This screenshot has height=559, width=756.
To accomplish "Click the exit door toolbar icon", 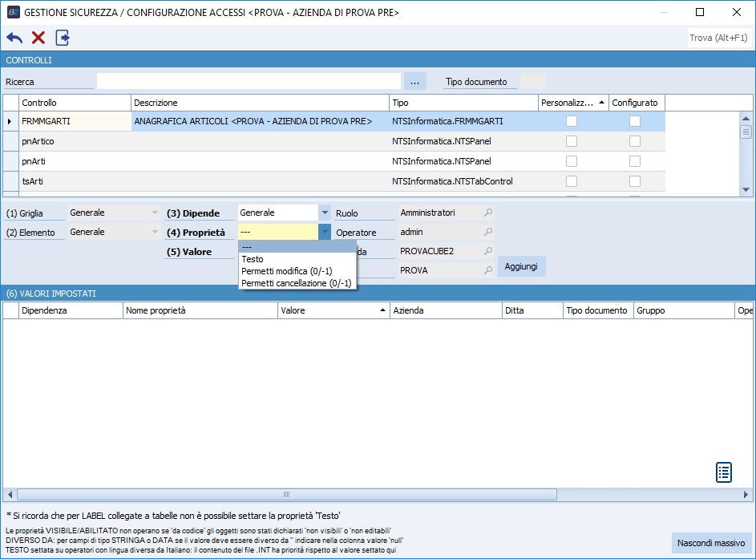I will pyautogui.click(x=63, y=38).
